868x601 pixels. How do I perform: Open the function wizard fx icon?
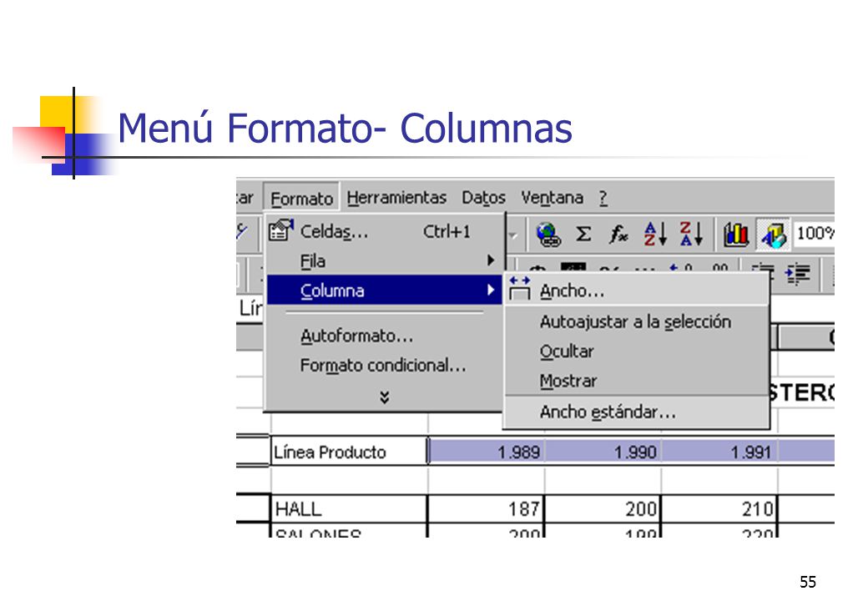[x=618, y=234]
